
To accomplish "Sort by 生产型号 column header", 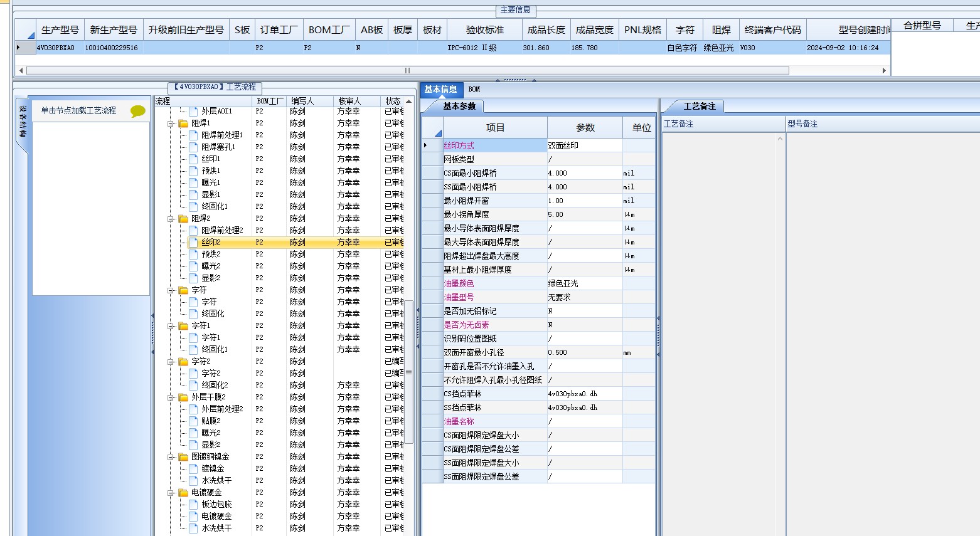I will 60,29.
